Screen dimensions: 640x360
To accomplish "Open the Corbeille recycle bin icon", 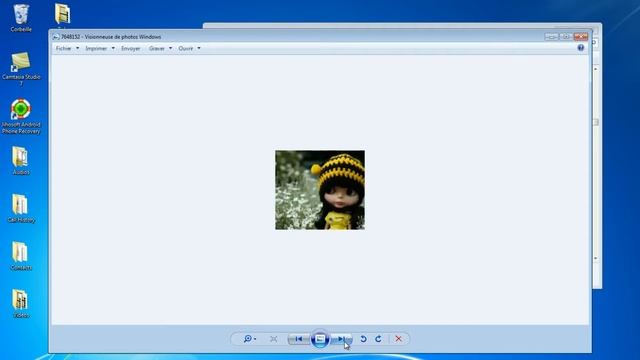I will (21, 18).
